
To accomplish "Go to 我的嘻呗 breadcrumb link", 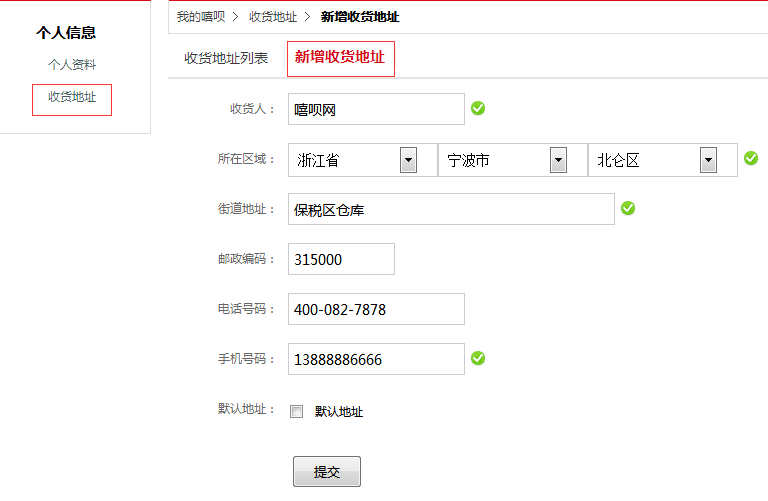I will click(x=201, y=17).
